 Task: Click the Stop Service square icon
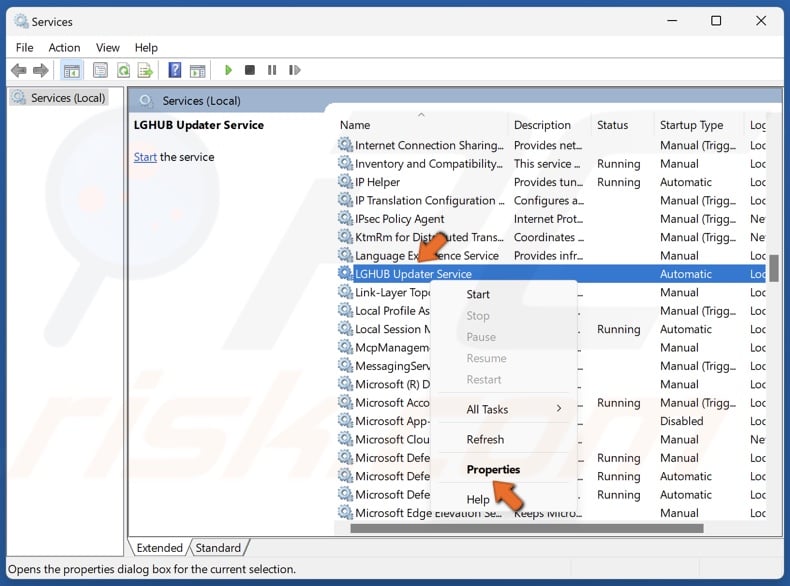point(249,70)
